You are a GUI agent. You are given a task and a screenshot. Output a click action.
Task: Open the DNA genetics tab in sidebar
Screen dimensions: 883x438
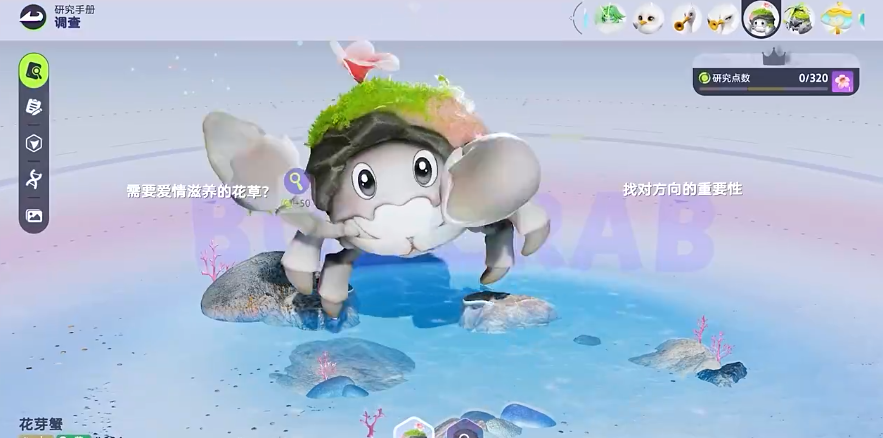[34, 179]
